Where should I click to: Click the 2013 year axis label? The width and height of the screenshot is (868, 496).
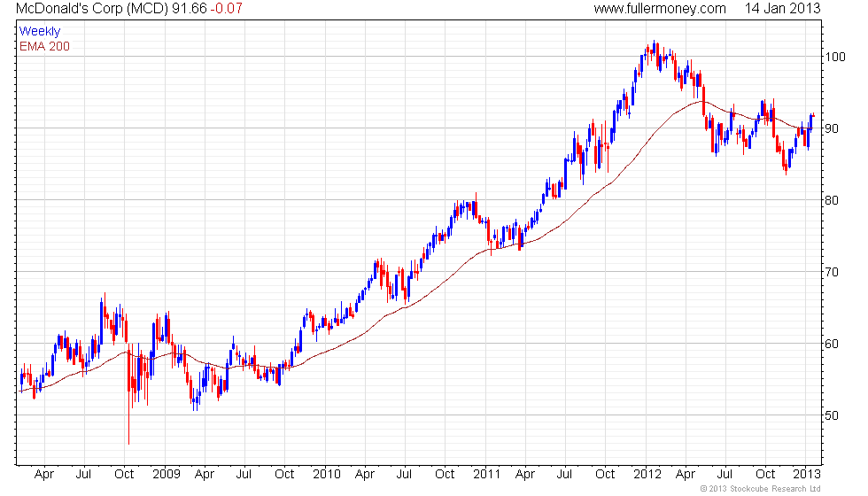click(x=807, y=475)
